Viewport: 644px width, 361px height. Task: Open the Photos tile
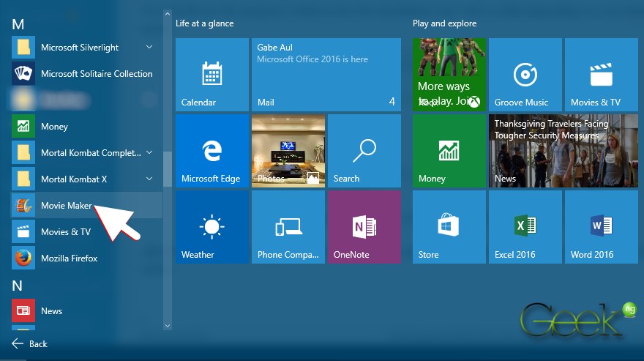click(288, 151)
